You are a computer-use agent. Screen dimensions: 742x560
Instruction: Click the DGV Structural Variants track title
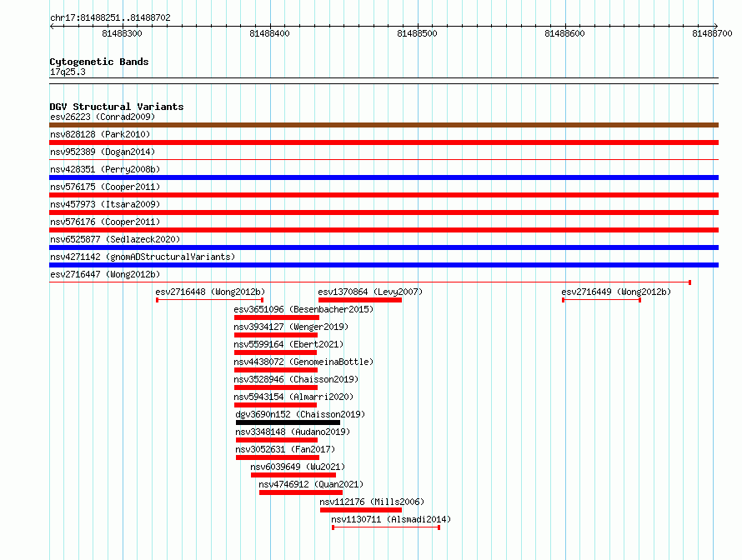pos(117,107)
